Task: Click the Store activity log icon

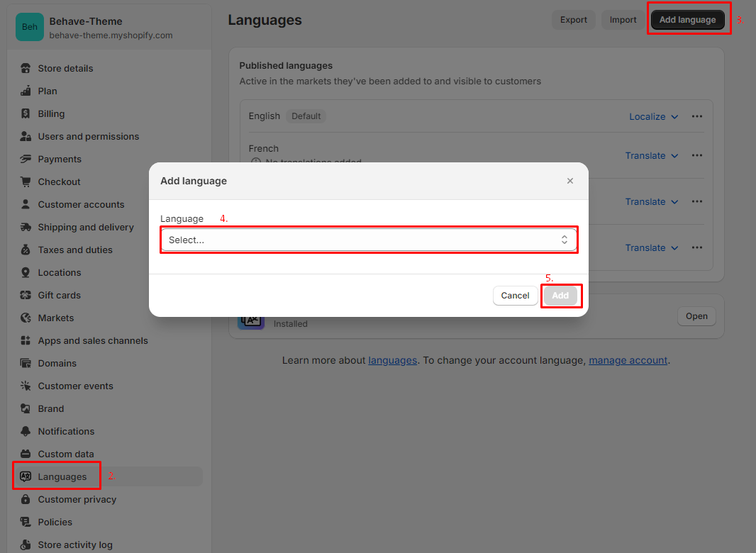Action: pyautogui.click(x=26, y=544)
